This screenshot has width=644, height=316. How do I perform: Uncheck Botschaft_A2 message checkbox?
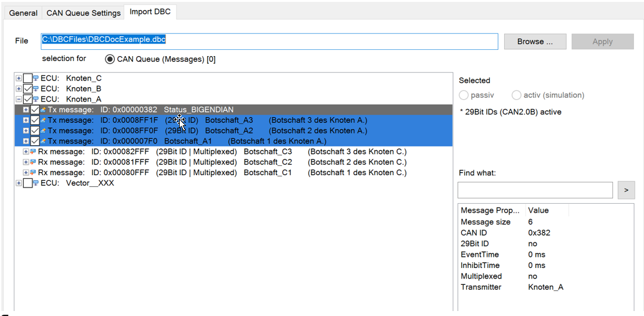(x=35, y=130)
